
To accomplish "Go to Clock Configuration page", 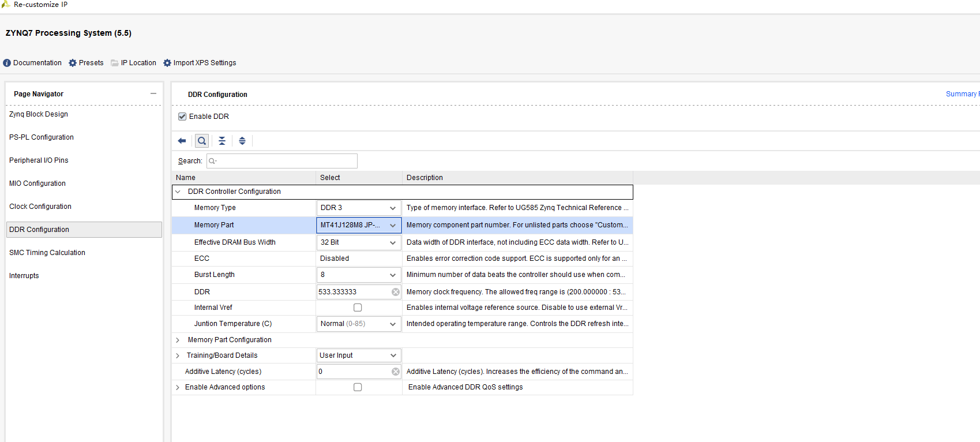I will (x=40, y=207).
